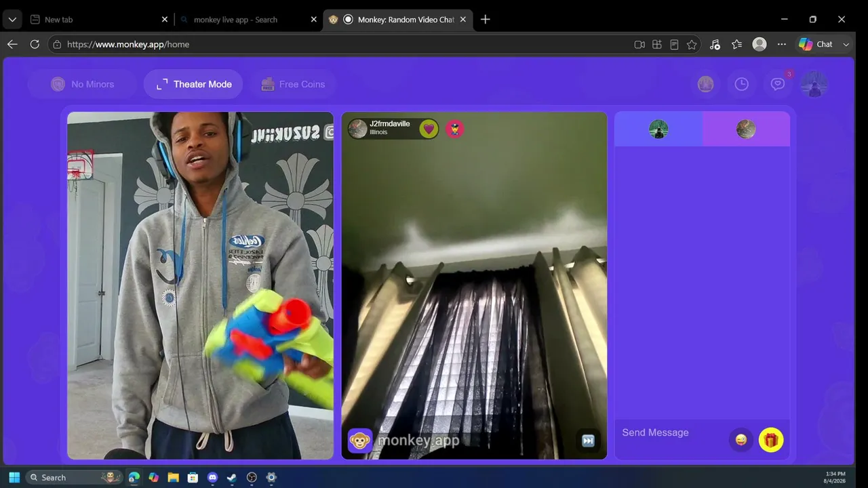The image size is (868, 488).
Task: Open Steam from the taskbar
Action: [x=232, y=477]
